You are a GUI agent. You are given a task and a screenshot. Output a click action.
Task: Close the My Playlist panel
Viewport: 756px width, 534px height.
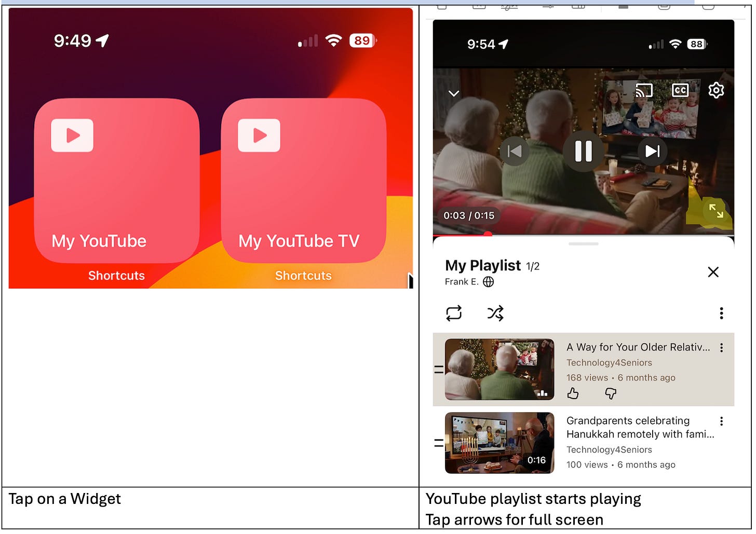click(713, 272)
